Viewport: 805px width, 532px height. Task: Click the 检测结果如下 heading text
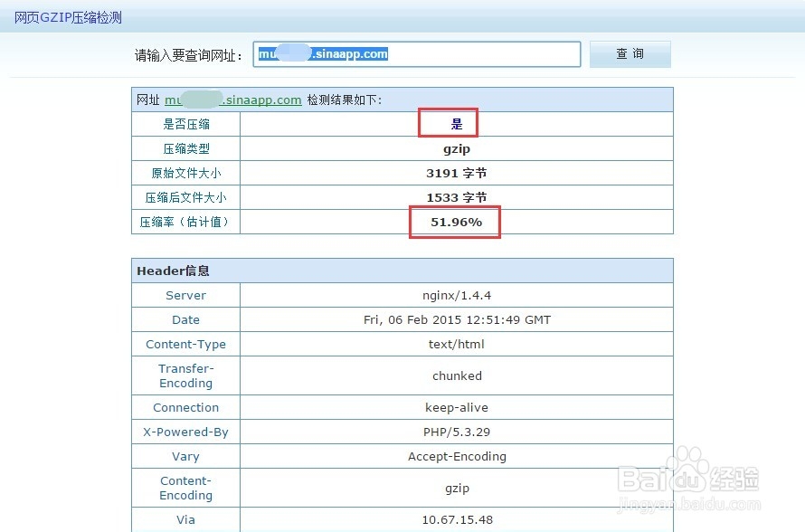coord(345,100)
